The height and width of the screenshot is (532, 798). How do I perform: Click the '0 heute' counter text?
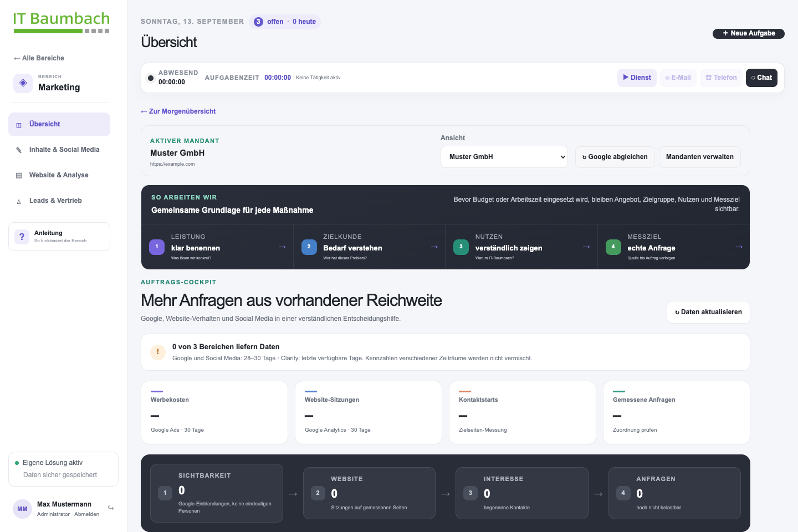tap(304, 22)
